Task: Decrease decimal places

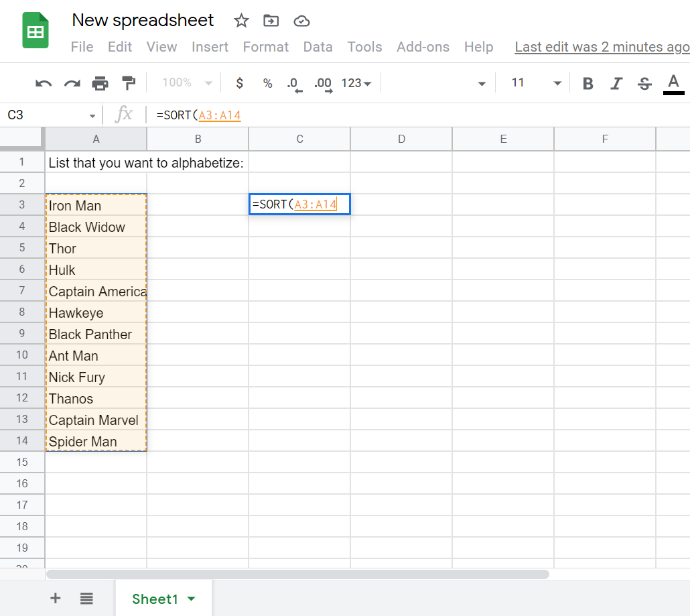Action: click(x=294, y=84)
